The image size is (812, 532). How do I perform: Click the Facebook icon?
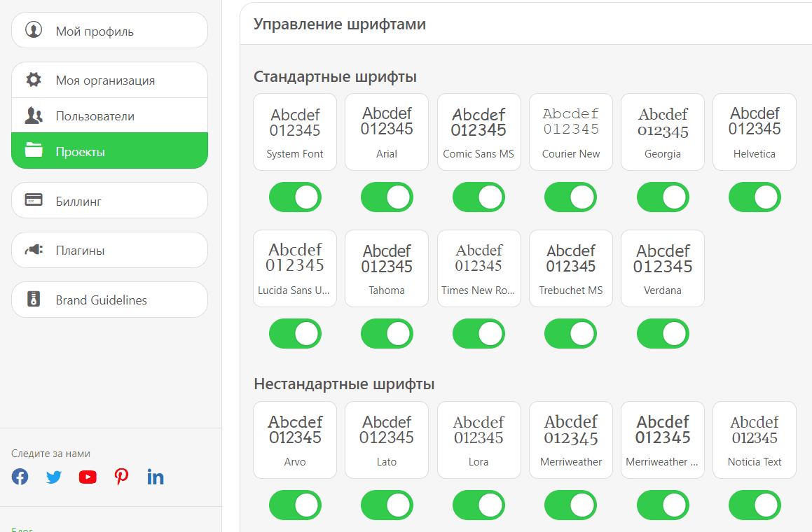point(20,477)
